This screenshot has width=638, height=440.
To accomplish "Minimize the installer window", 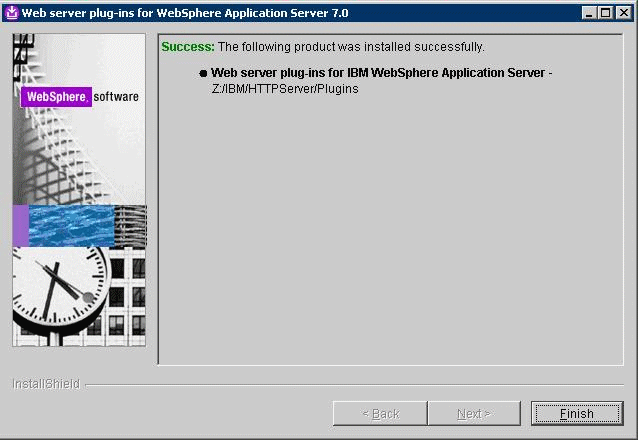I will click(588, 13).
